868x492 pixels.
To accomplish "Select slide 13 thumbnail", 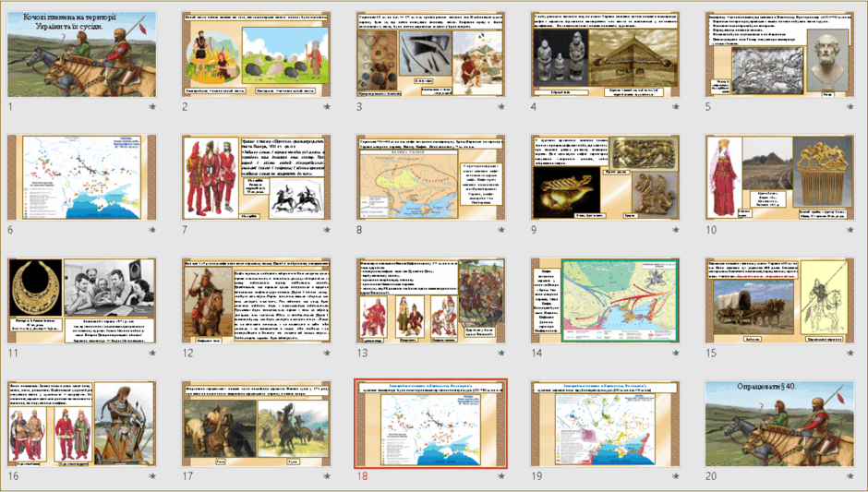I will [430, 301].
